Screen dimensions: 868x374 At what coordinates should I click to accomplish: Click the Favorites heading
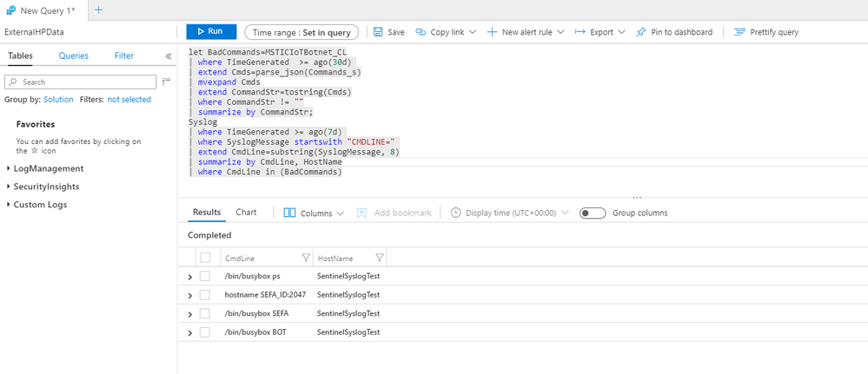36,124
